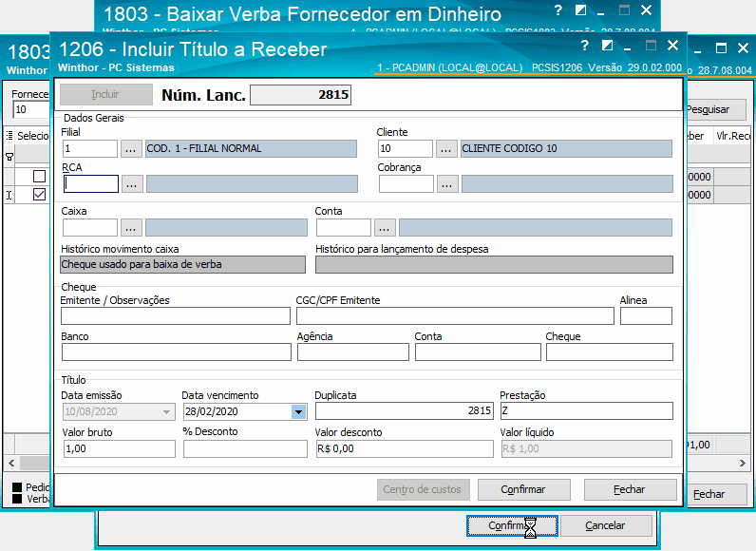Click the Conta code field in Dados Gerais

pos(343,228)
